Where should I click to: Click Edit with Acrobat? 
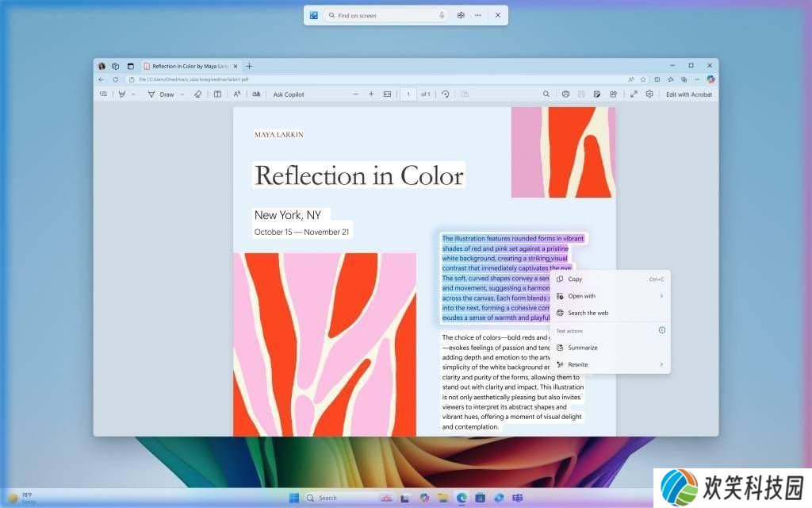pyautogui.click(x=689, y=94)
